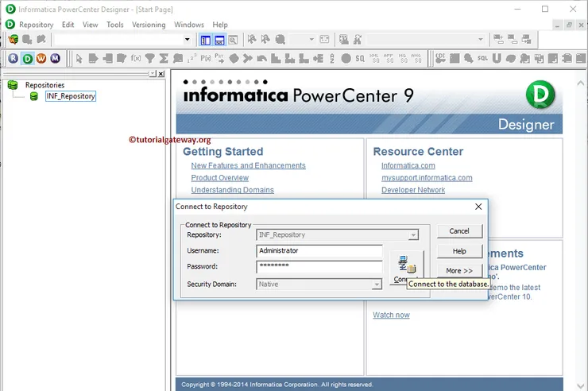Viewport: 588px width, 391px height.
Task: Select the SQL transformation icon
Action: tap(482, 59)
